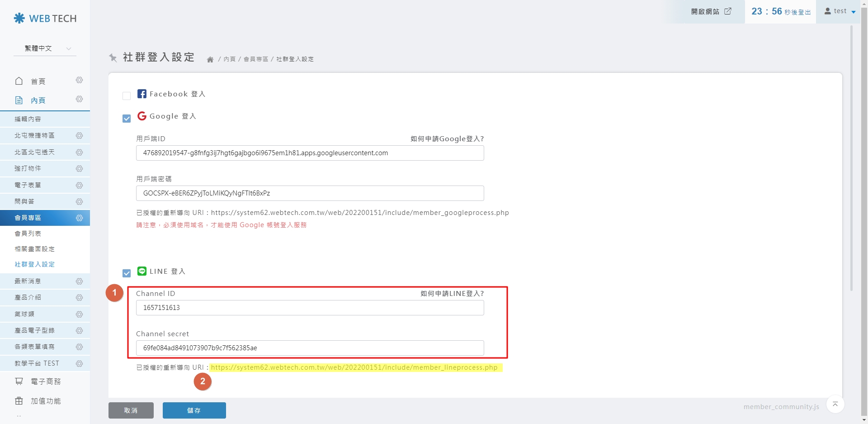Expand the 電子商務 sidebar section
This screenshot has width=868, height=424.
tap(45, 381)
